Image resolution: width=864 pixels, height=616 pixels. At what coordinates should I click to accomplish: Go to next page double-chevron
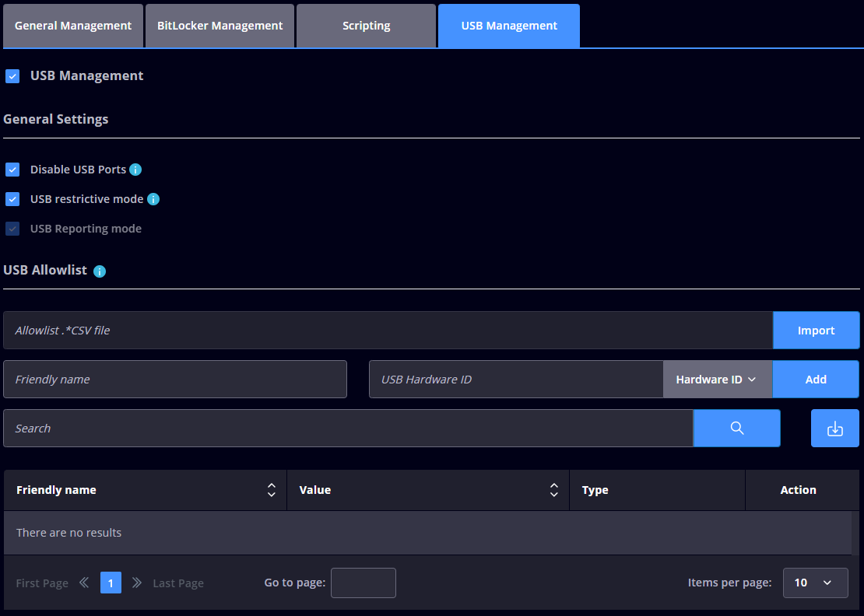(137, 583)
